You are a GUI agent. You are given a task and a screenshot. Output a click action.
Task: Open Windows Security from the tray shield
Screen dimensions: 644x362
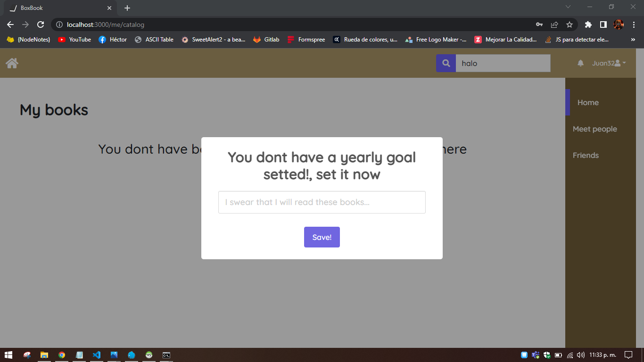pyautogui.click(x=547, y=355)
